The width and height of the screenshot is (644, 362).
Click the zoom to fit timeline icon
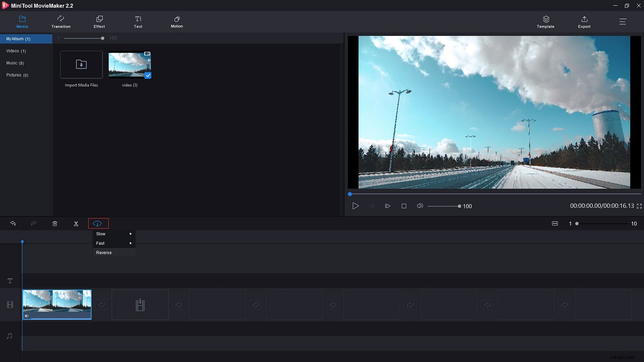554,223
